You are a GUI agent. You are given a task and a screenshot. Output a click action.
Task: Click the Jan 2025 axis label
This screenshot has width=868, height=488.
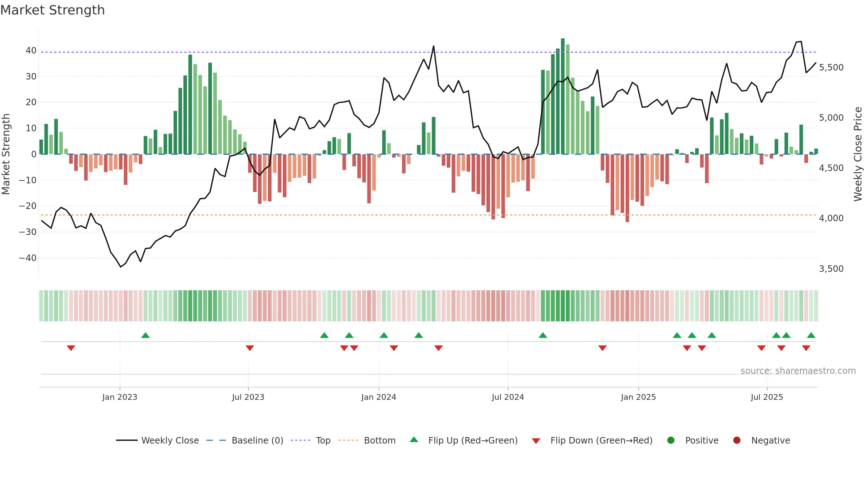(x=638, y=397)
